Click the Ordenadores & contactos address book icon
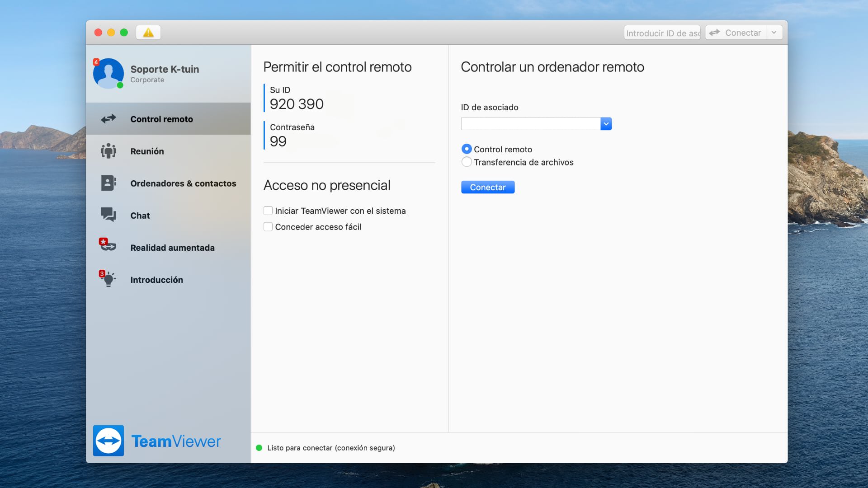This screenshot has height=488, width=868. (108, 183)
